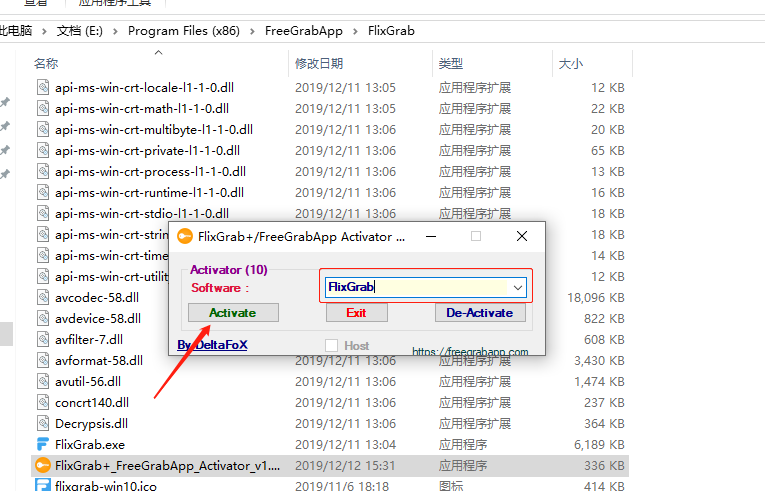This screenshot has height=491, width=765.
Task: Click the Activate button in Activator dialog
Action: coord(233,312)
